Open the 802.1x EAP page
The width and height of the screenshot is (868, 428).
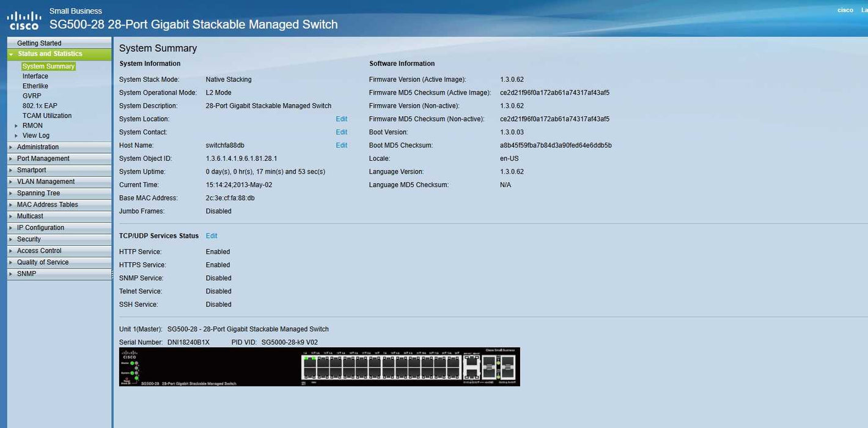(40, 106)
